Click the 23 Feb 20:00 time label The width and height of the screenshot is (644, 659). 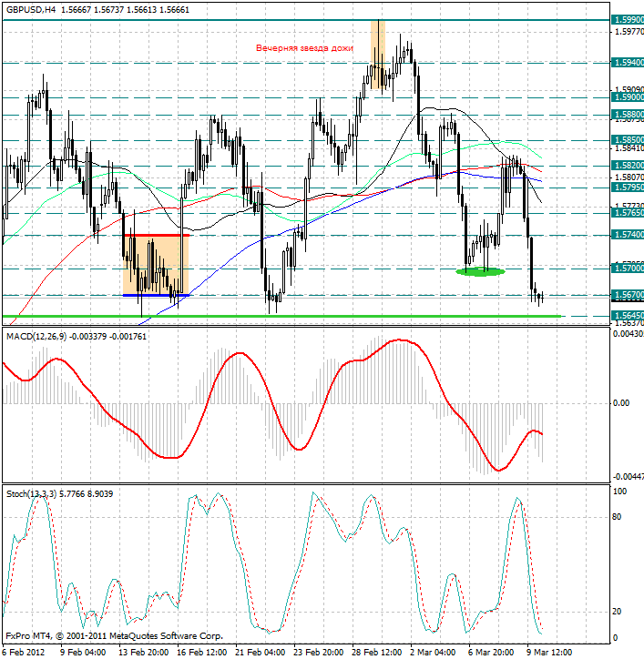[319, 653]
